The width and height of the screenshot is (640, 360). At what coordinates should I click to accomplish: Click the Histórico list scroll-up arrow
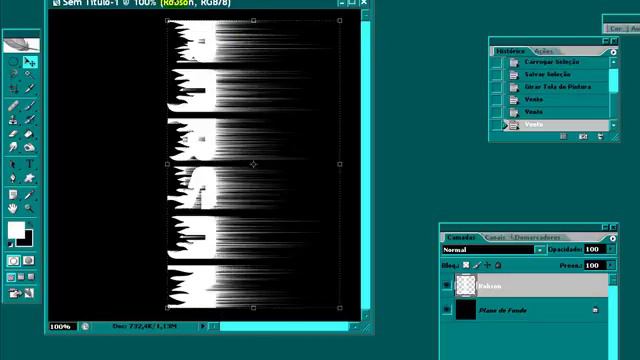pyautogui.click(x=613, y=62)
